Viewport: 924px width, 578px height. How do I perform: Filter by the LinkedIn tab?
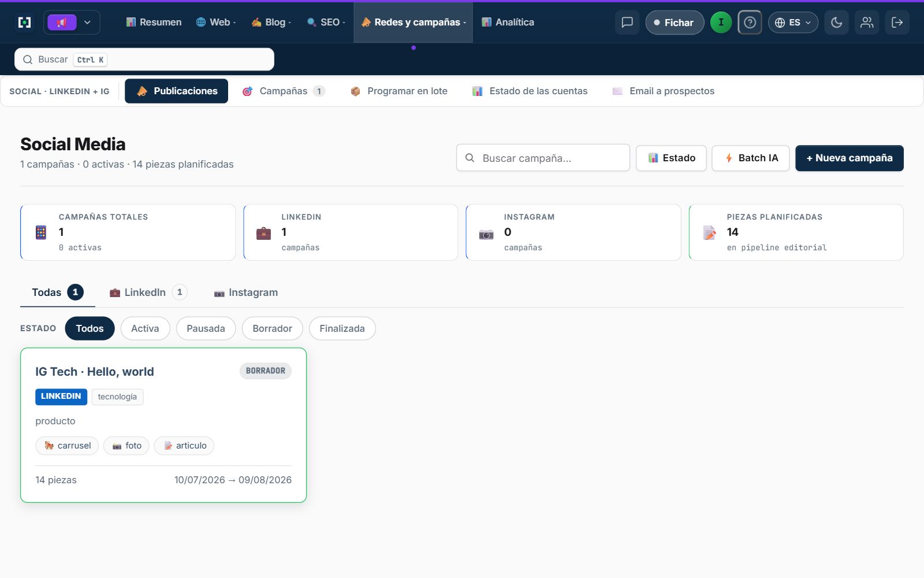pyautogui.click(x=148, y=292)
